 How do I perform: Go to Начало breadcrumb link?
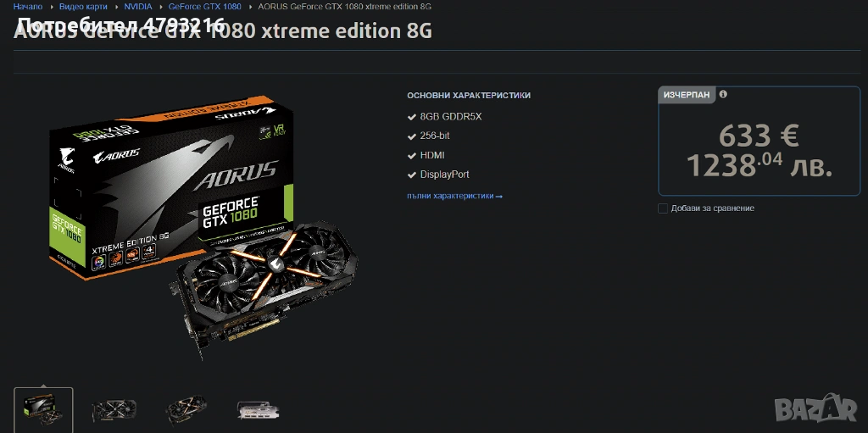coord(28,7)
